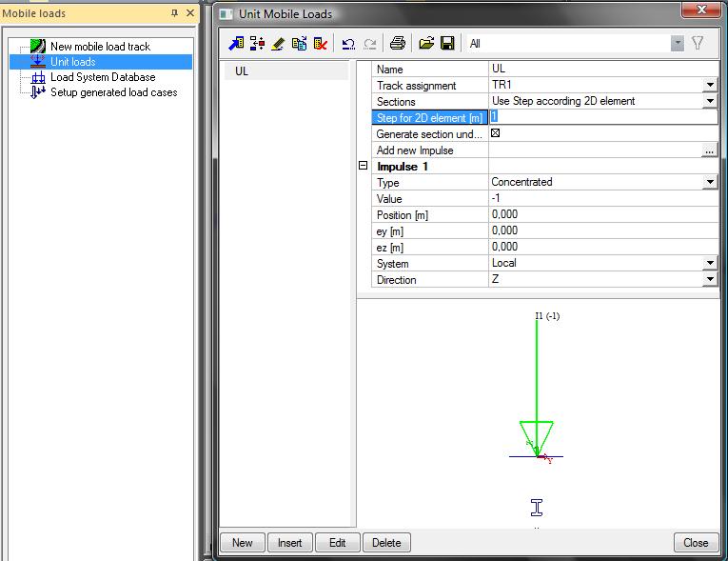Click the Open folder toolbar icon
Image resolution: width=728 pixels, height=561 pixels.
click(x=426, y=44)
